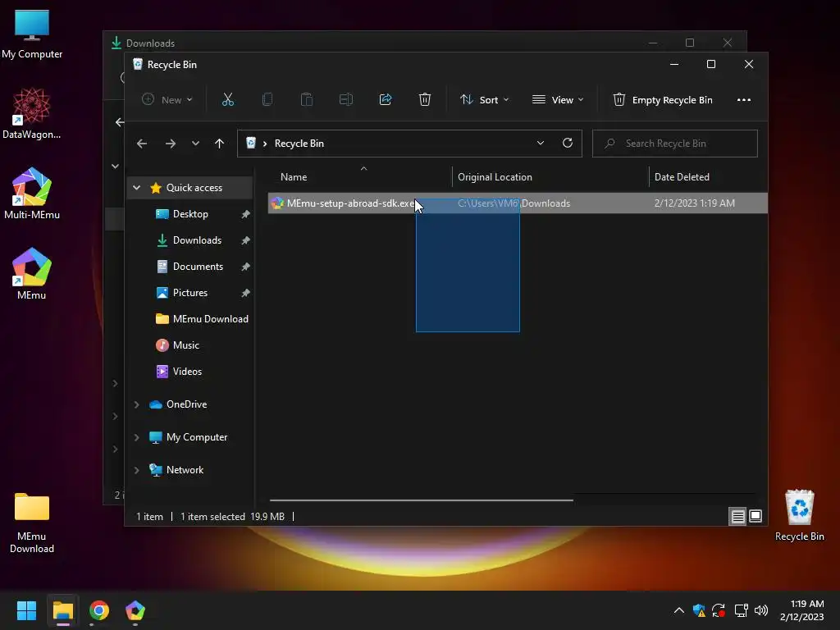Click the network tray icon
This screenshot has height=630, width=840.
741,610
